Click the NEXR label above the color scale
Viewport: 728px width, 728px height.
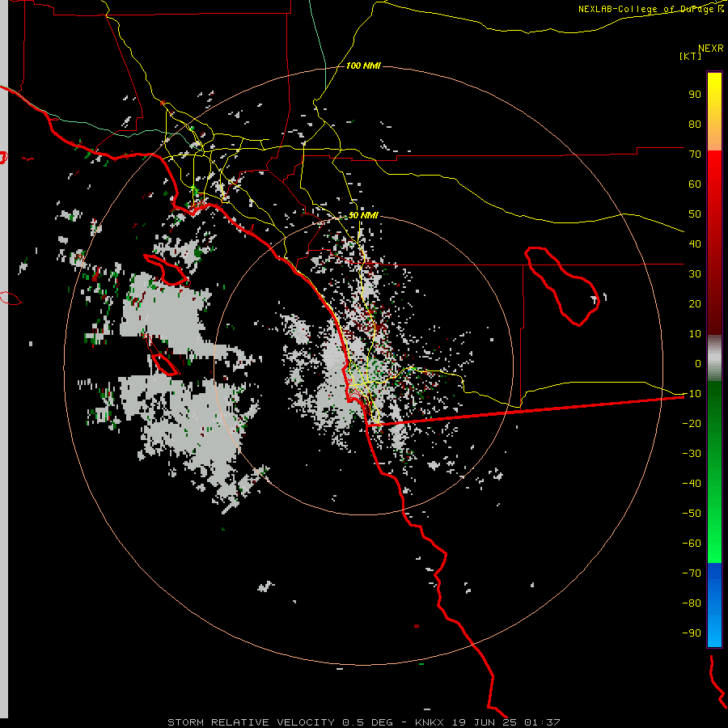coord(710,49)
